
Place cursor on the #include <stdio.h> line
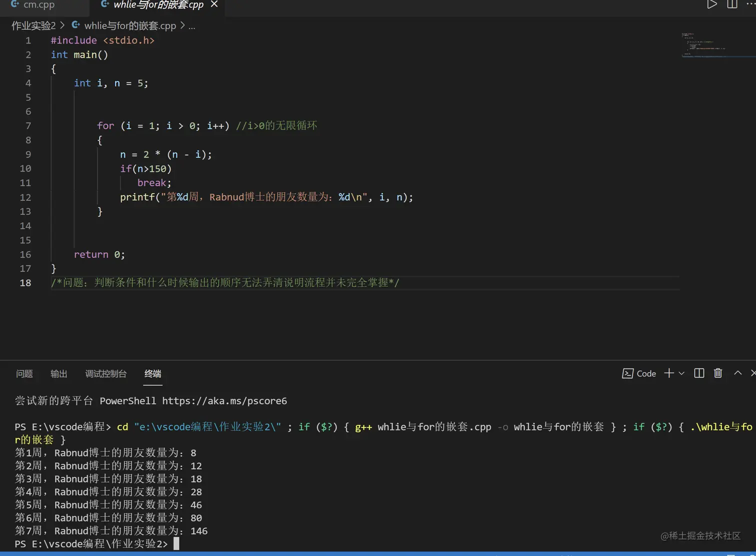(102, 40)
